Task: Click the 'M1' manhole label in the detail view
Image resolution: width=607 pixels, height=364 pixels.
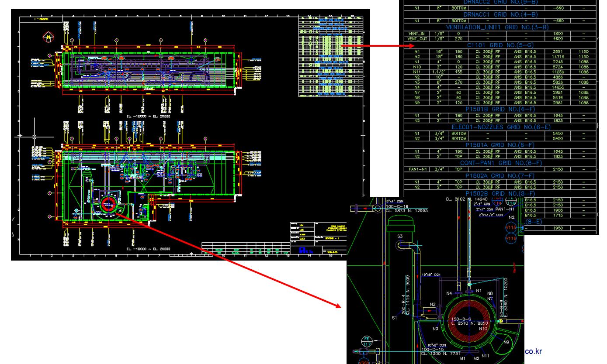Action: tap(463, 358)
